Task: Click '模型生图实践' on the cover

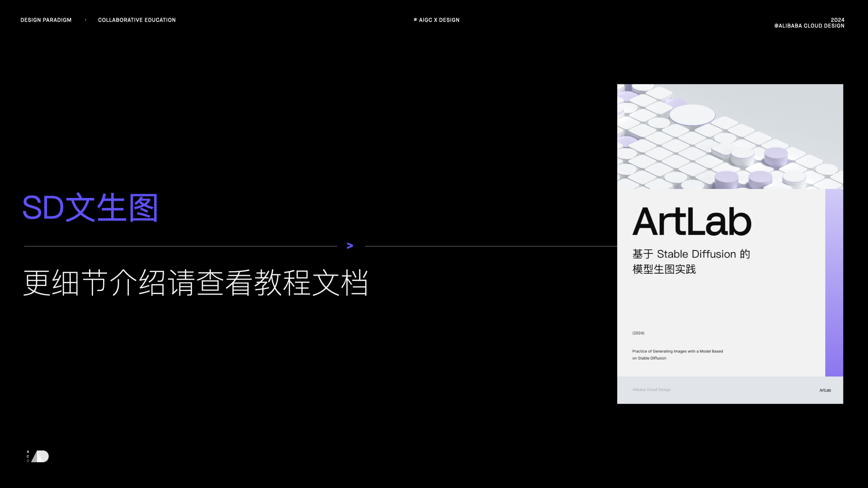Action: pos(664,269)
